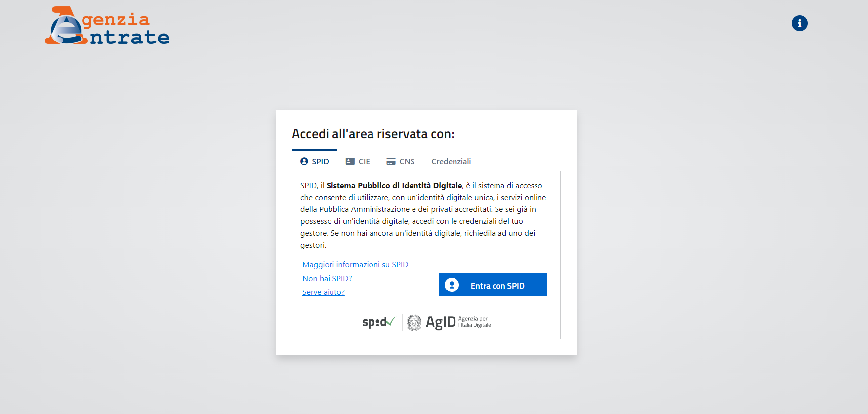Click the ID card icon beside CIE
This screenshot has height=414, width=868.
pos(350,161)
